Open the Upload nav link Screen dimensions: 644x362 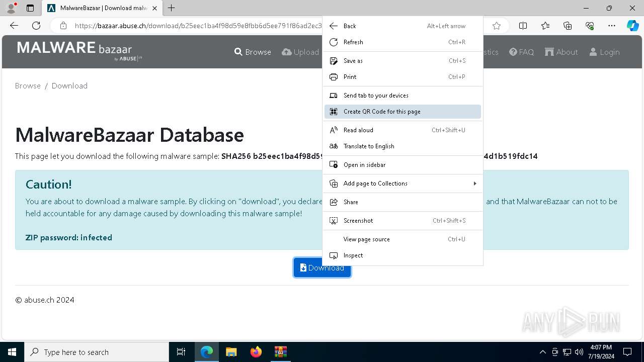300,52
